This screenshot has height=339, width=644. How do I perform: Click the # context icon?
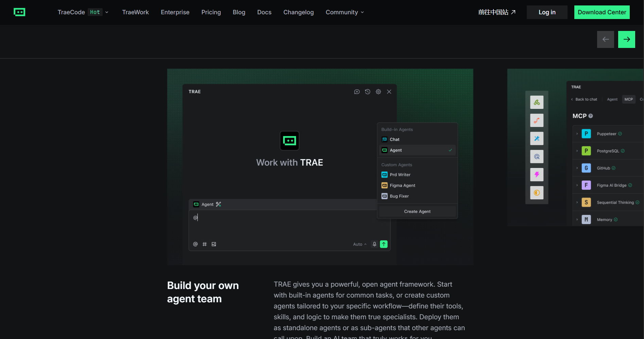pyautogui.click(x=205, y=244)
